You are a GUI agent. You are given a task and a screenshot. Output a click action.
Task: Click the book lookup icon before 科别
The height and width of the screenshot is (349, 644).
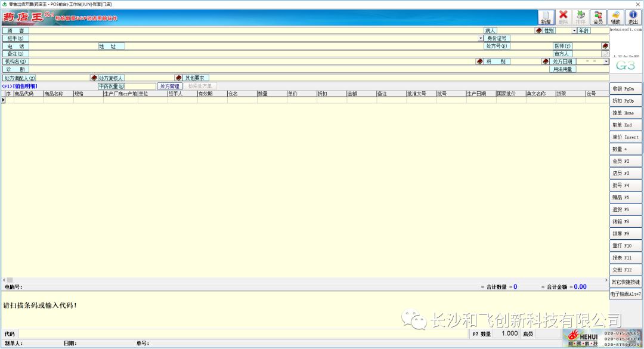(479, 61)
